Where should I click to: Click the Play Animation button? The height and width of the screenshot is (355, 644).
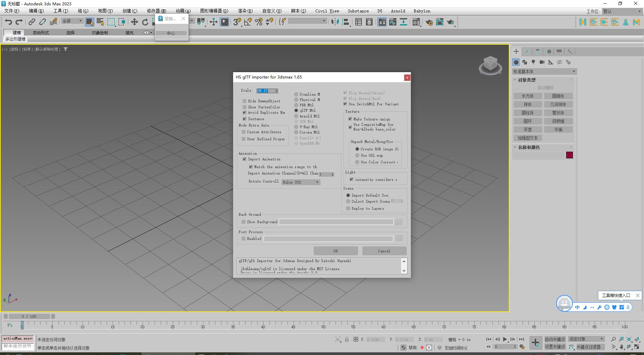(x=505, y=339)
